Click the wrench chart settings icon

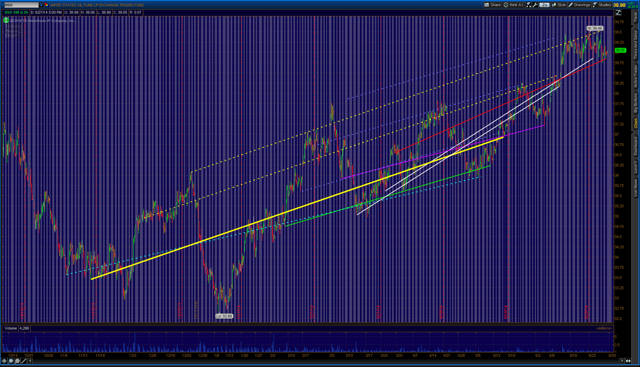click(535, 5)
